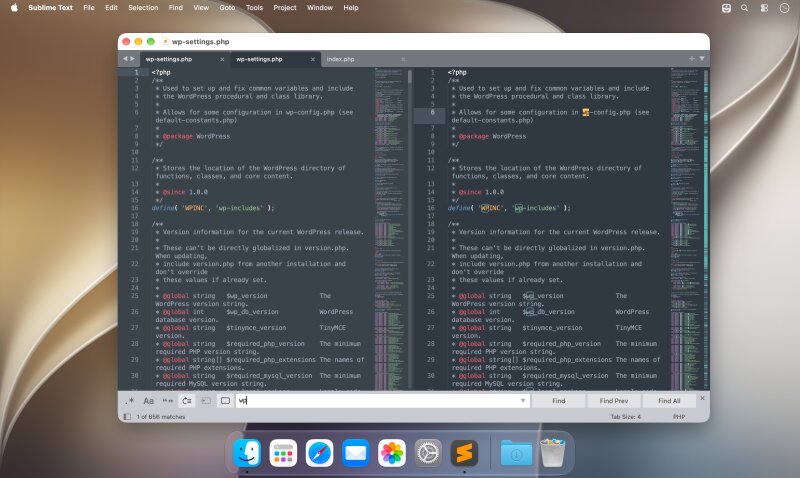The width and height of the screenshot is (800, 478).
Task: Toggle wrap-around search icon
Action: (x=187, y=401)
